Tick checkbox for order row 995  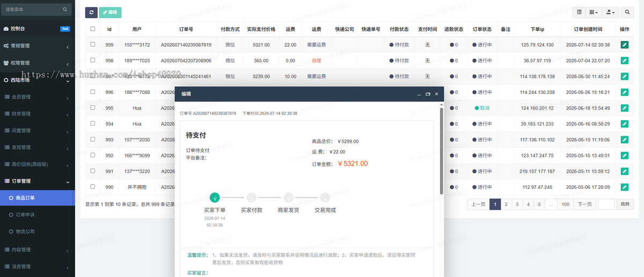click(x=93, y=107)
